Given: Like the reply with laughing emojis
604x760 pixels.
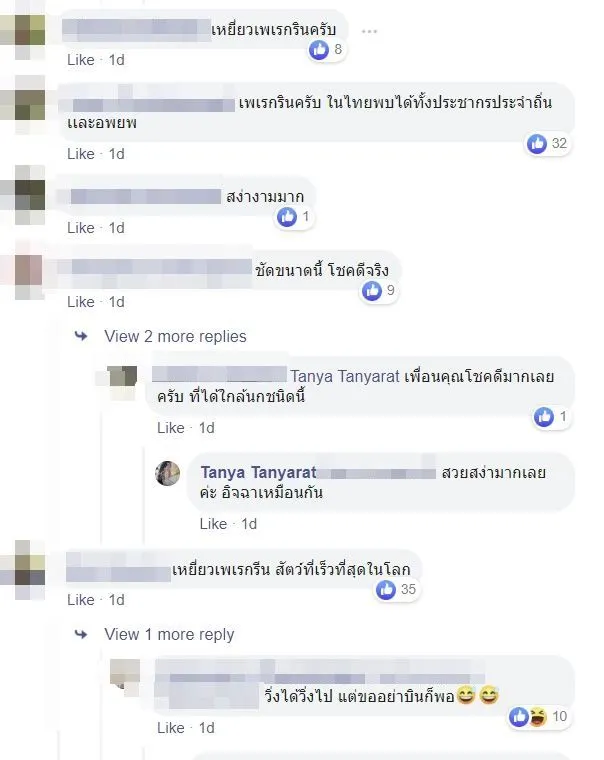Looking at the screenshot, I should click(171, 728).
